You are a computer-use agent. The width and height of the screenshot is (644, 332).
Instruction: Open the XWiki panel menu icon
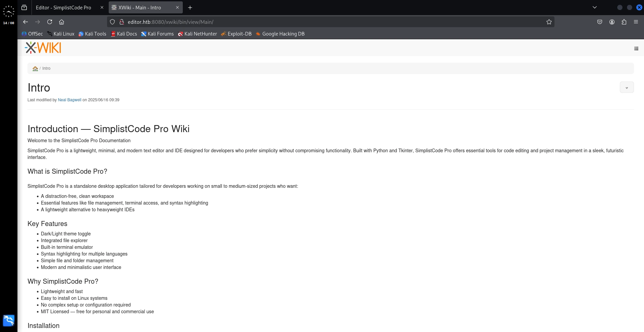(x=636, y=49)
